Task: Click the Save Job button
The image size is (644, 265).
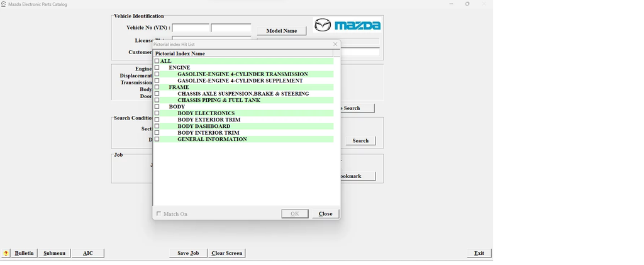Action: pos(188,253)
